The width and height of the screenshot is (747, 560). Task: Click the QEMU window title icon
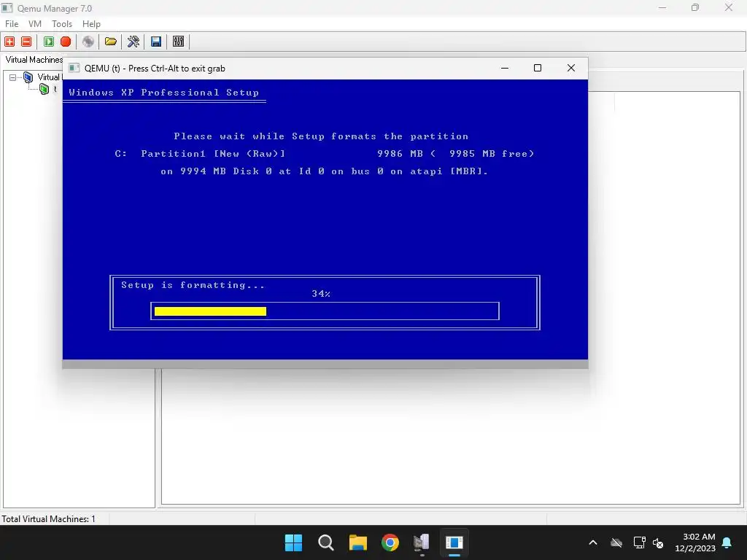pos(74,68)
